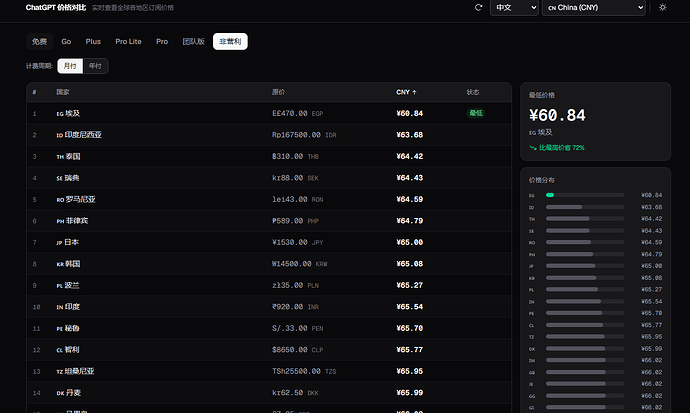690x413 pixels.
Task: Click the ¥65.00 value in the 日本 row
Action: click(x=410, y=242)
